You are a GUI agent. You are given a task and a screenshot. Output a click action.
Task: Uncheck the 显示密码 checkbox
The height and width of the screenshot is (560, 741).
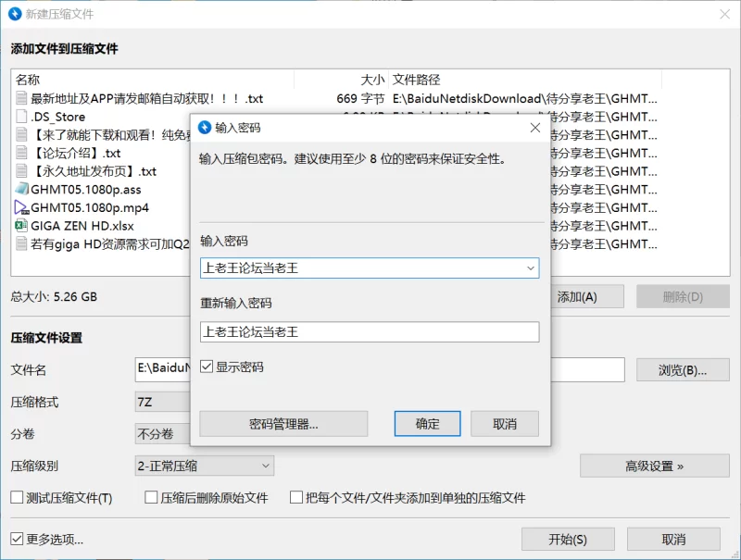[x=207, y=367]
